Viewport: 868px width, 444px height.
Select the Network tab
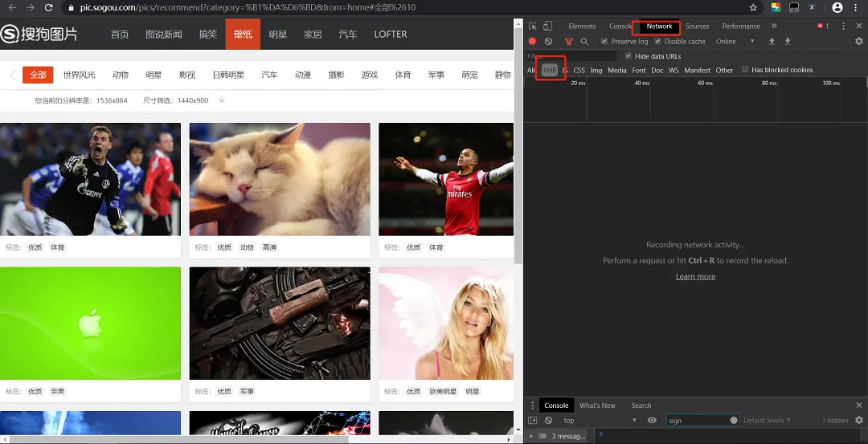659,26
